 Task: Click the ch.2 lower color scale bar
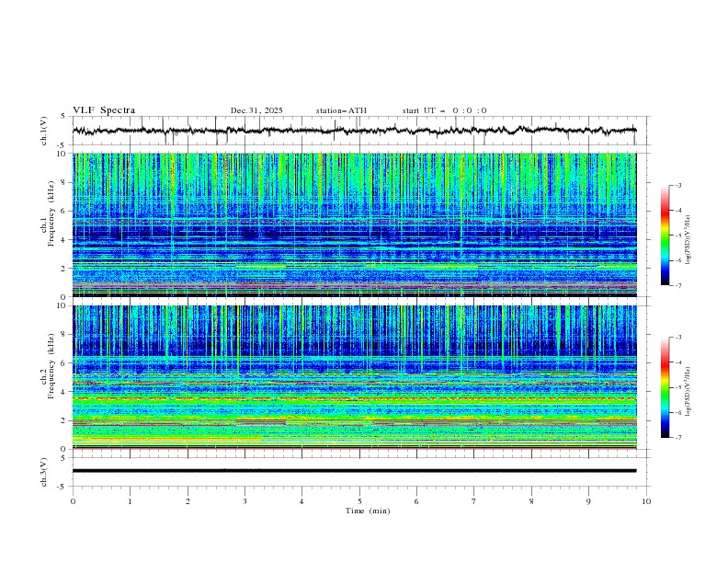pyautogui.click(x=665, y=387)
